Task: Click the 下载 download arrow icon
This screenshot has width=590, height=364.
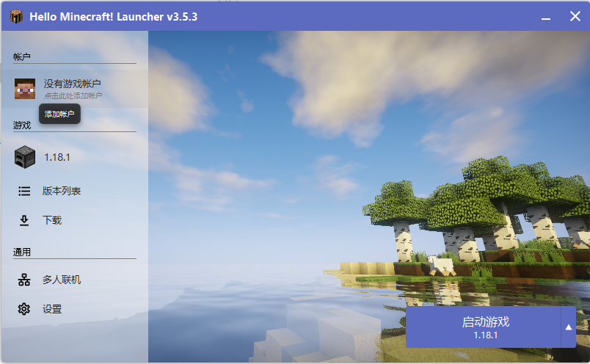Action: tap(24, 220)
